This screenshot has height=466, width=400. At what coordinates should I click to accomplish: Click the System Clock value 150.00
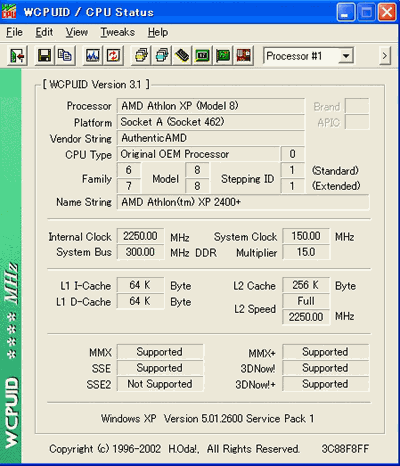[x=306, y=236]
